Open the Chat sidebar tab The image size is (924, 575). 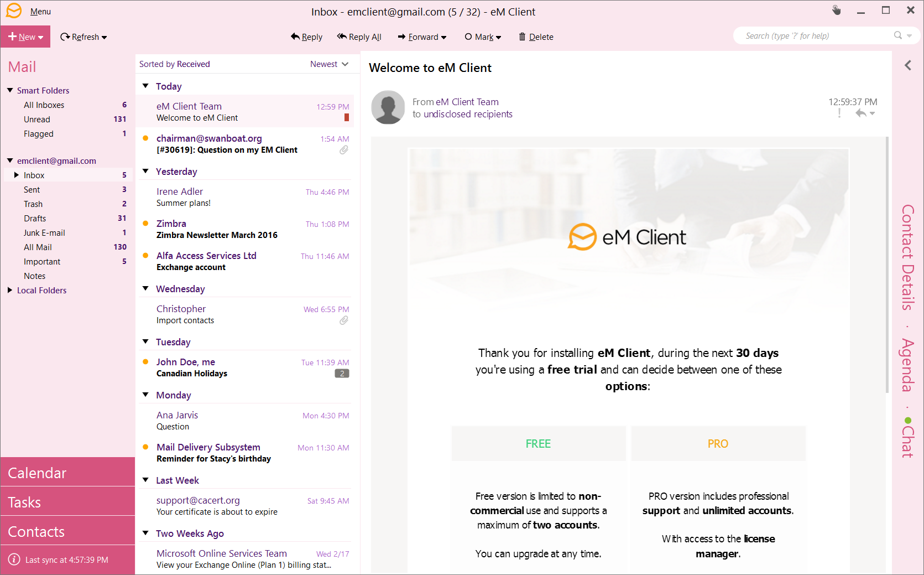[x=907, y=438]
